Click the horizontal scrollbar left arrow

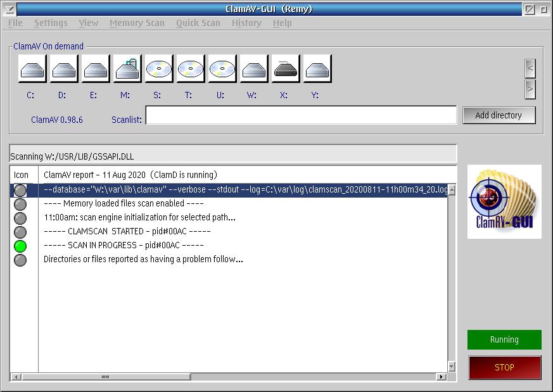pyautogui.click(x=16, y=377)
